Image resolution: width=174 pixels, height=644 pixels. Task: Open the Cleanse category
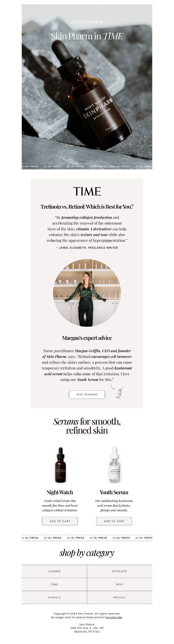54,571
